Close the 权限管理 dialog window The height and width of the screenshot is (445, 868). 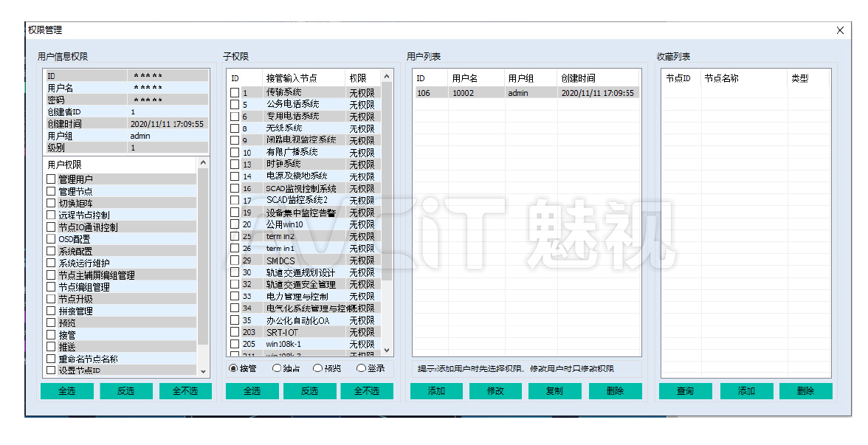[840, 30]
